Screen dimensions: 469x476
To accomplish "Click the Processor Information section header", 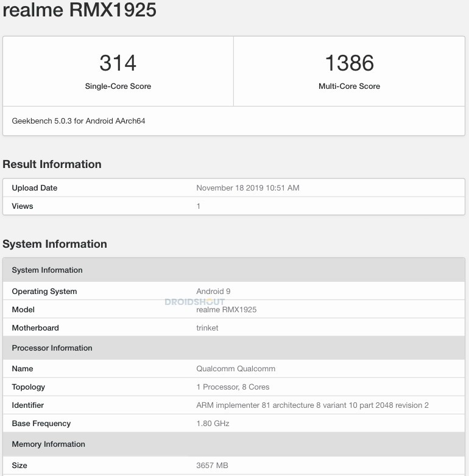I will pos(52,348).
